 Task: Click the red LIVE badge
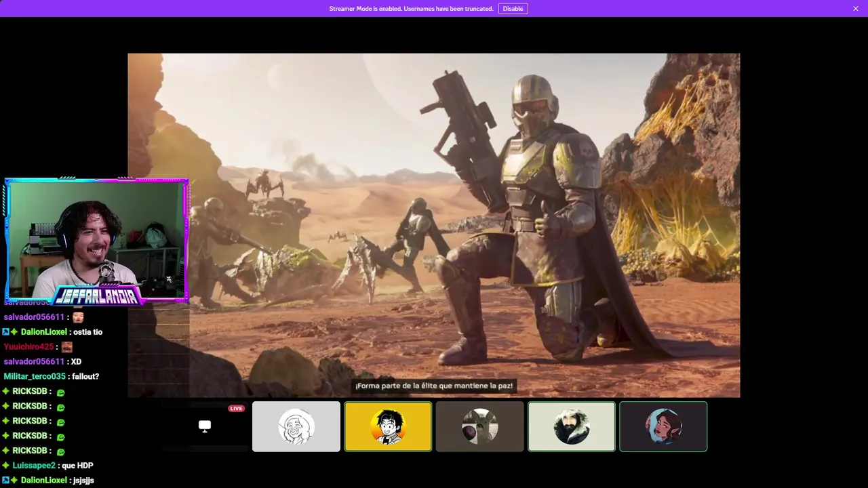(236, 408)
